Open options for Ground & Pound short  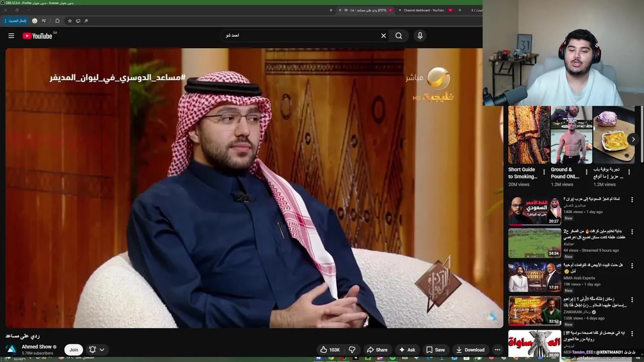586,172
